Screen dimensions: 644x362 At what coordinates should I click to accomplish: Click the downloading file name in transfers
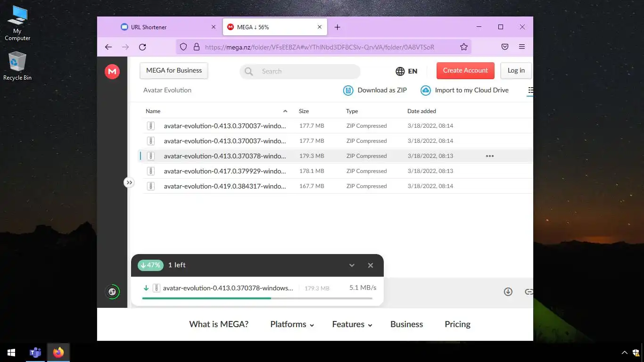point(228,288)
